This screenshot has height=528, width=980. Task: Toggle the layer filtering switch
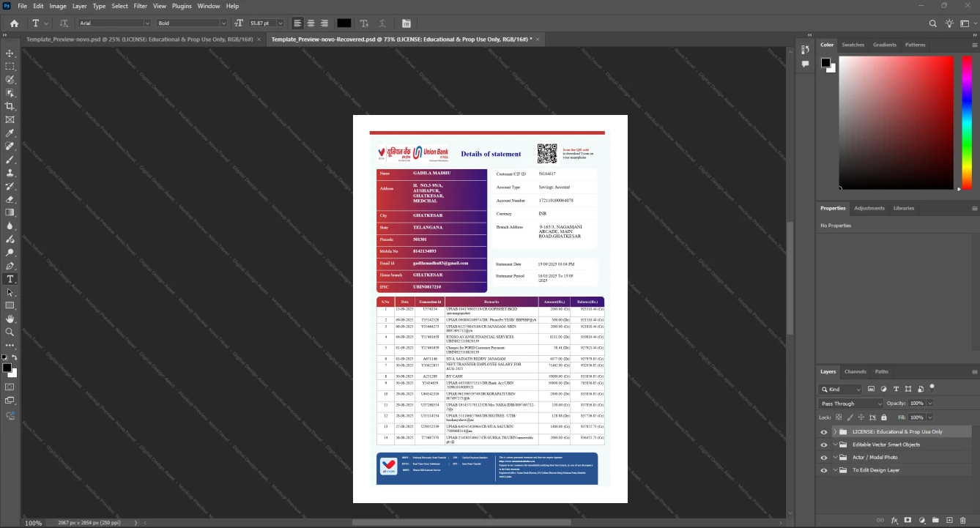[x=932, y=388]
